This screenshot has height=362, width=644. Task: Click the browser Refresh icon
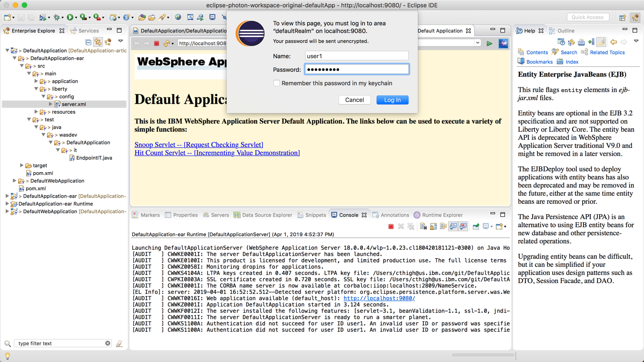pos(167,43)
